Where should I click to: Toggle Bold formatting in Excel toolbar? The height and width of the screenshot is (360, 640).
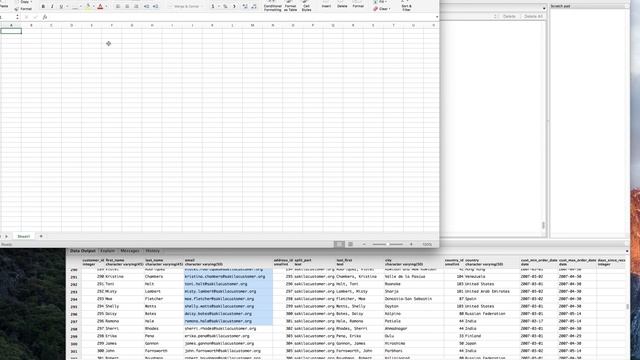pyautogui.click(x=43, y=7)
